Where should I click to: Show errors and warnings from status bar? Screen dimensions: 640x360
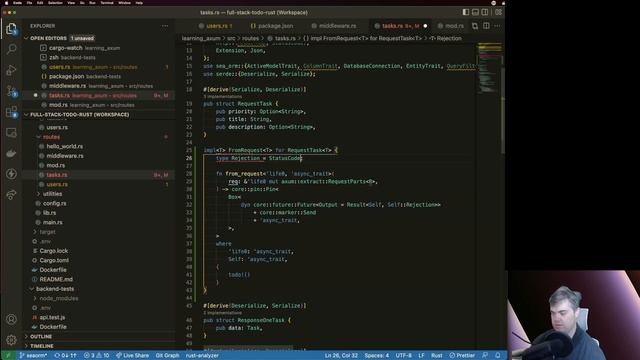[96, 356]
